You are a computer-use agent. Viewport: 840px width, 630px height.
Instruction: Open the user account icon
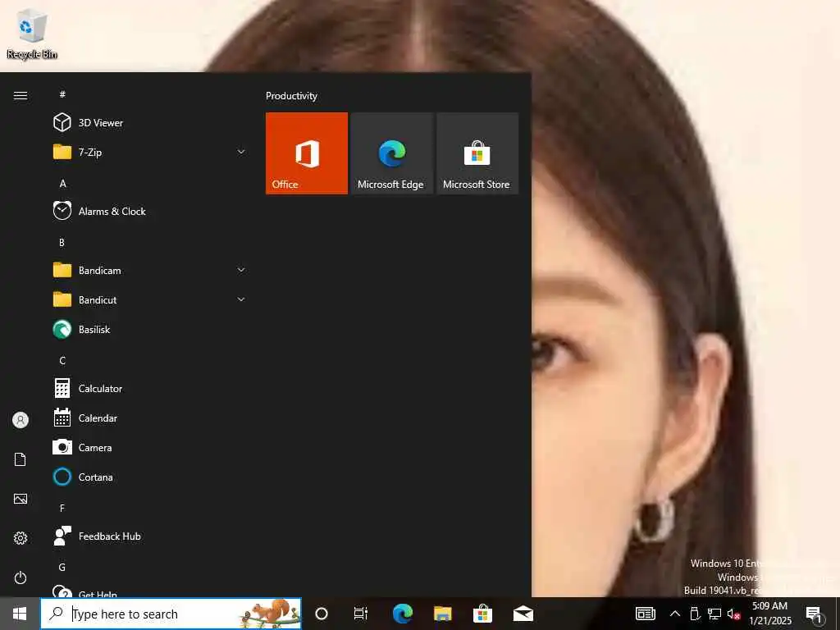point(21,420)
